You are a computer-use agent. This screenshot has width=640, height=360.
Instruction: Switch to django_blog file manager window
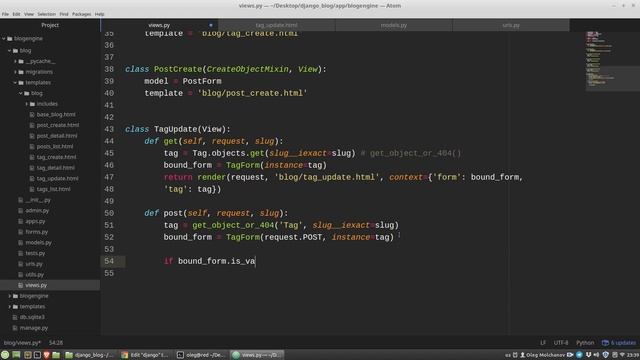[x=90, y=355]
